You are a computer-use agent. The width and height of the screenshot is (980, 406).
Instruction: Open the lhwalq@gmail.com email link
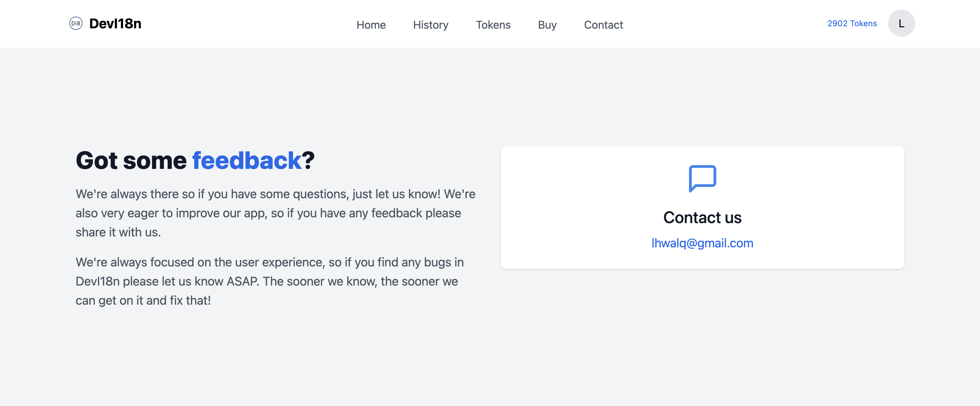tap(702, 243)
